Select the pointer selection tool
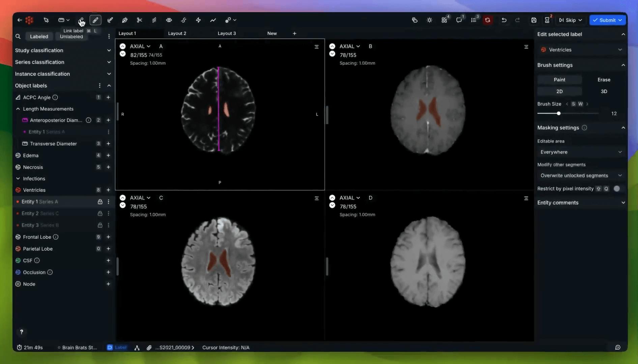Screen dimensions: 638x364 coord(46,20)
